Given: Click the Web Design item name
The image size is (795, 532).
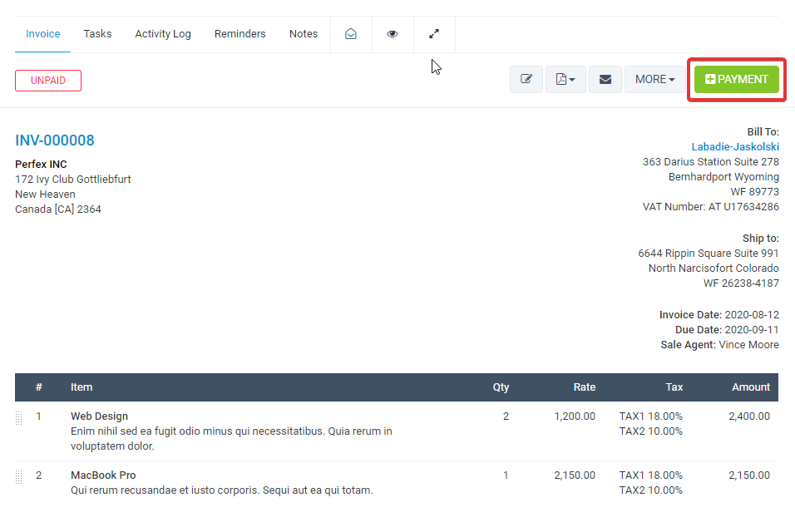Looking at the screenshot, I should tap(99, 416).
